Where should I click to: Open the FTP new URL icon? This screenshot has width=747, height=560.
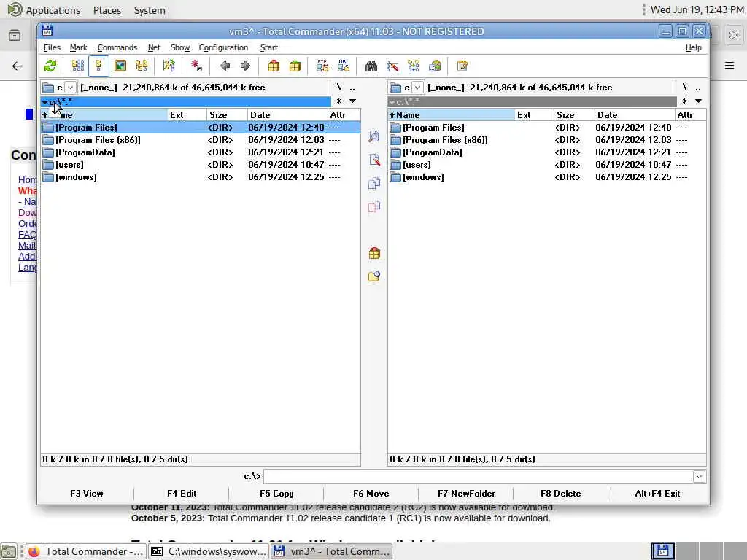click(x=344, y=66)
